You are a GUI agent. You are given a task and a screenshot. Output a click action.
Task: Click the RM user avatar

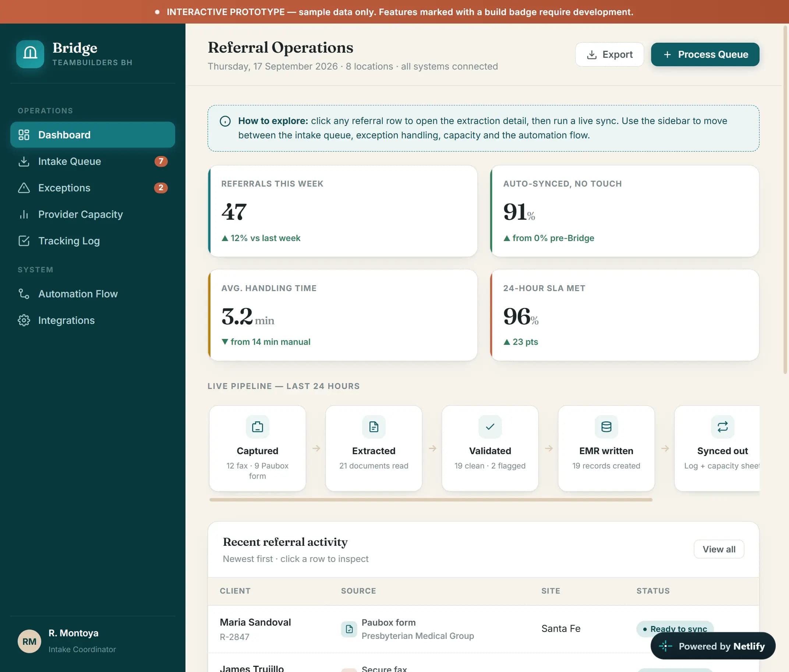tap(29, 641)
